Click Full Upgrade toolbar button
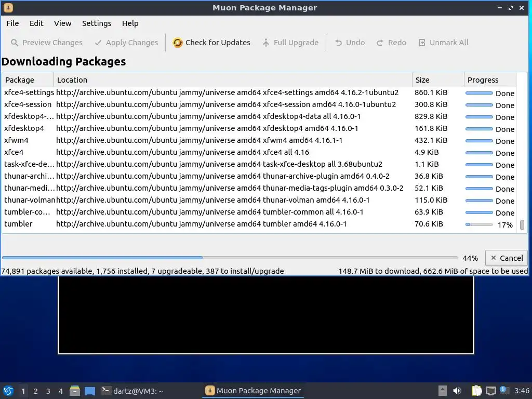Image resolution: width=532 pixels, height=399 pixels. 290,43
